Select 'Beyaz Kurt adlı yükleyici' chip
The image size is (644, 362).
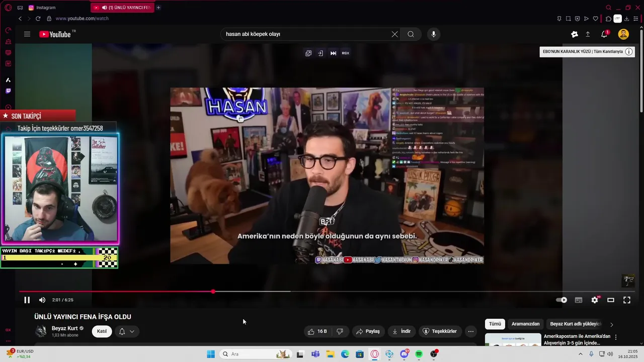576,324
